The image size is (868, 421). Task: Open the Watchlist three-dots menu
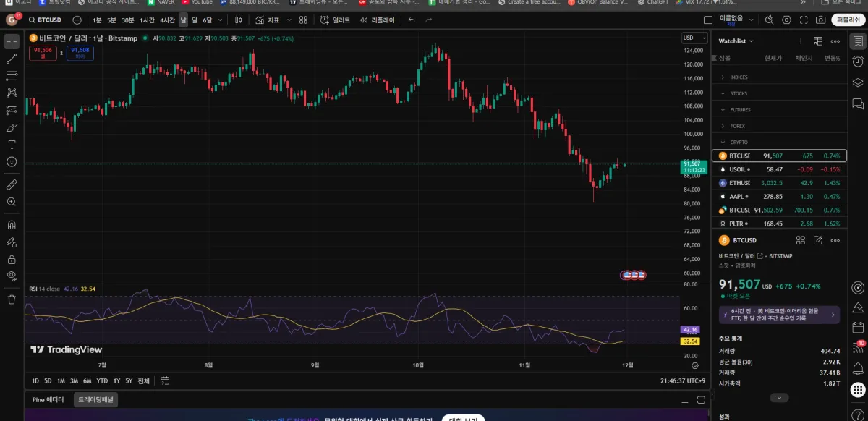[835, 41]
